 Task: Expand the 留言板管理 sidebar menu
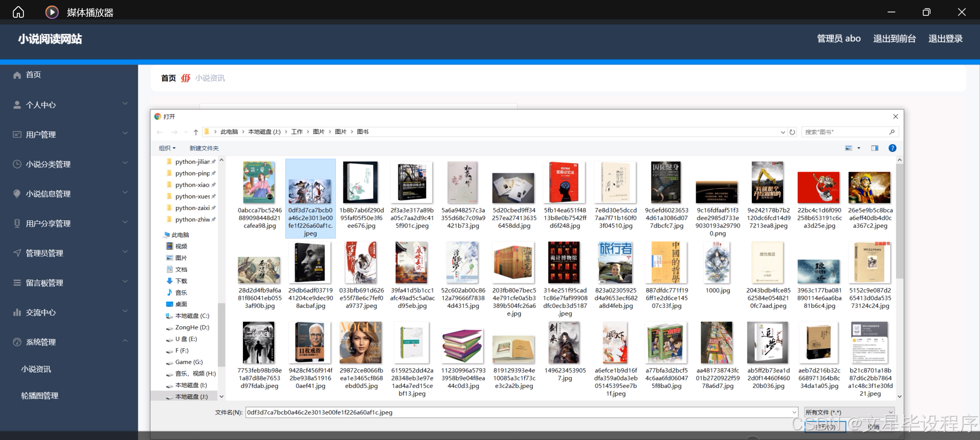click(x=69, y=282)
